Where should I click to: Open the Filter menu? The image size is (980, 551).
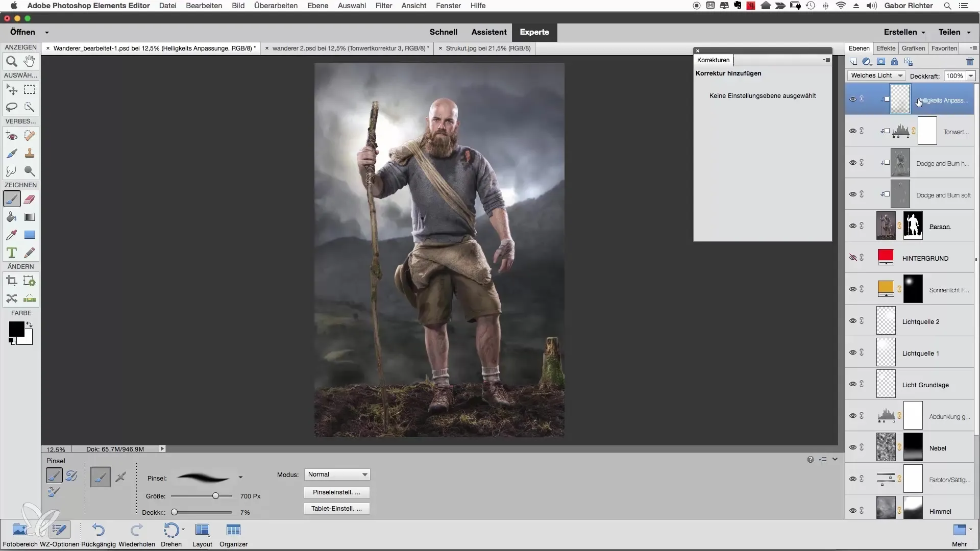coord(384,6)
